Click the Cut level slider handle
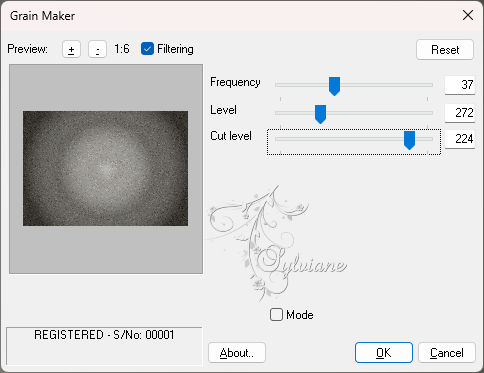Screen dimensions: 484x373 409,140
